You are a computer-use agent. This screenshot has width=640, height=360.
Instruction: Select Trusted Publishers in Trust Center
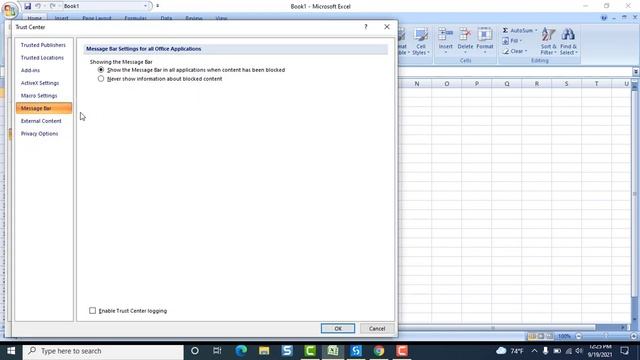43,45
